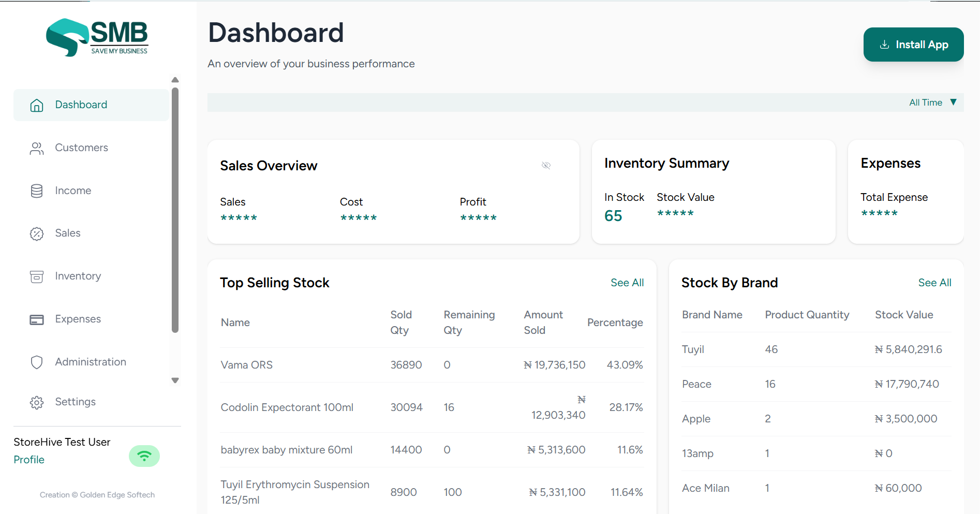Open the Administration menu item
Screen dimensions: 980x514
91,362
